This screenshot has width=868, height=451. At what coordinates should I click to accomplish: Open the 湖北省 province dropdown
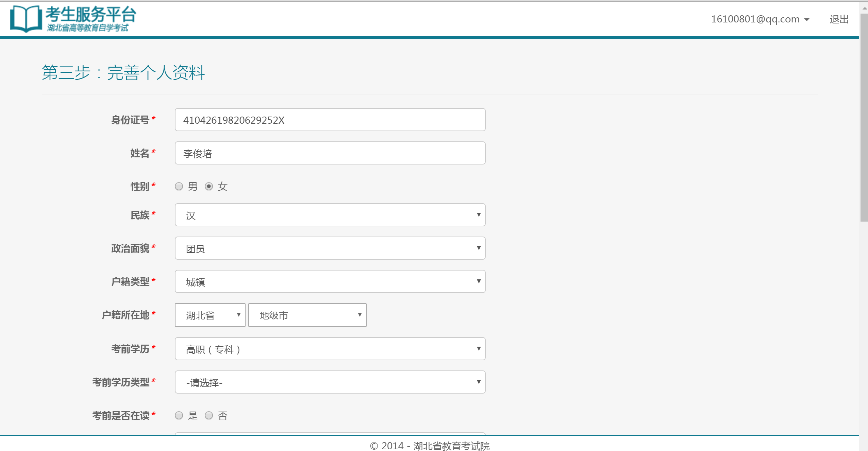(x=210, y=315)
